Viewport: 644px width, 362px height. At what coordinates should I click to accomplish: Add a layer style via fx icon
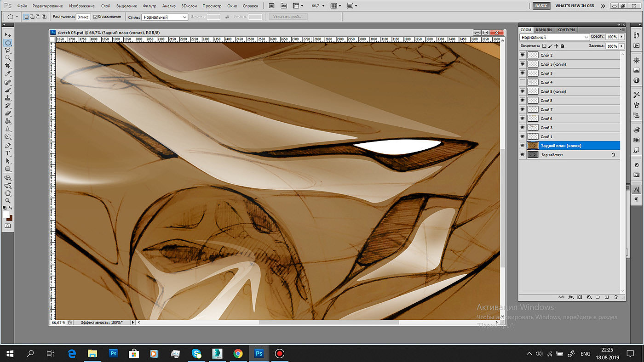coord(571,297)
